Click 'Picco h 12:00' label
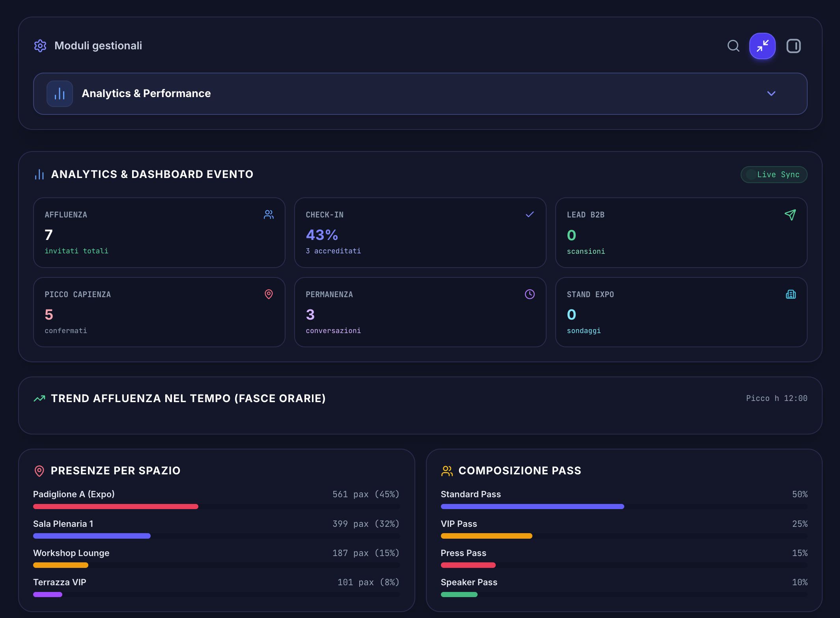This screenshot has height=618, width=840. click(x=777, y=399)
